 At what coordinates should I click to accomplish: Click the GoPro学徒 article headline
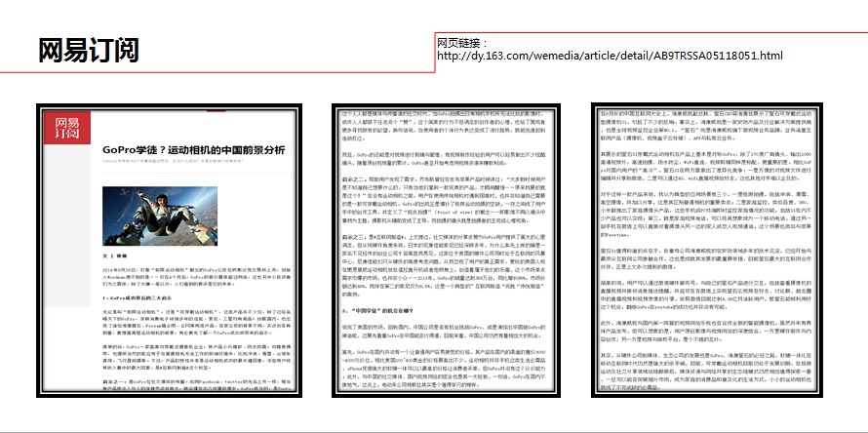(194, 150)
